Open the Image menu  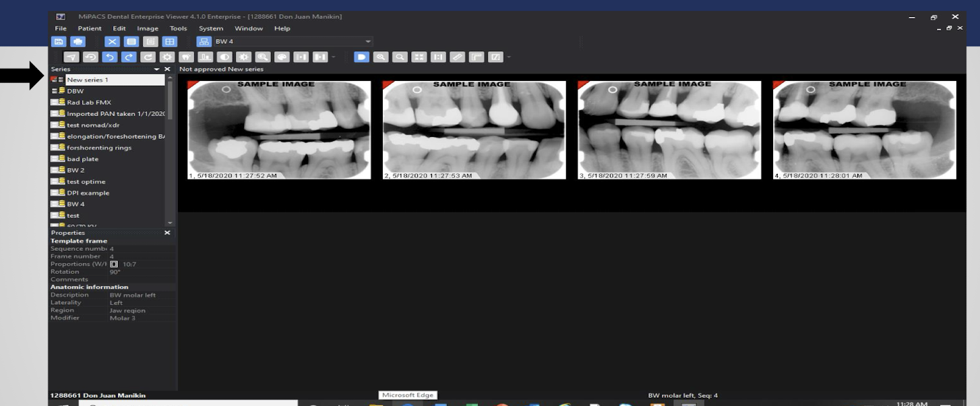pyautogui.click(x=148, y=28)
